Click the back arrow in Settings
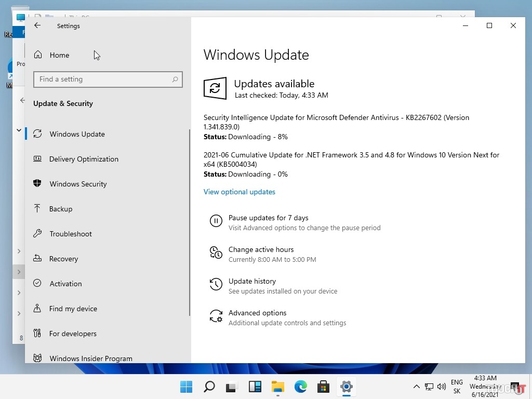532x399 pixels. click(x=37, y=25)
